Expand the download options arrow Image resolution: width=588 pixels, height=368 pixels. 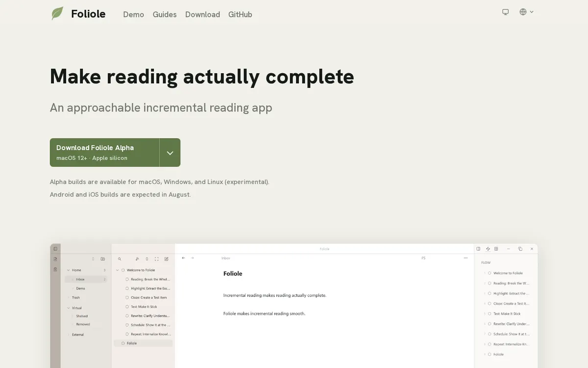click(170, 153)
